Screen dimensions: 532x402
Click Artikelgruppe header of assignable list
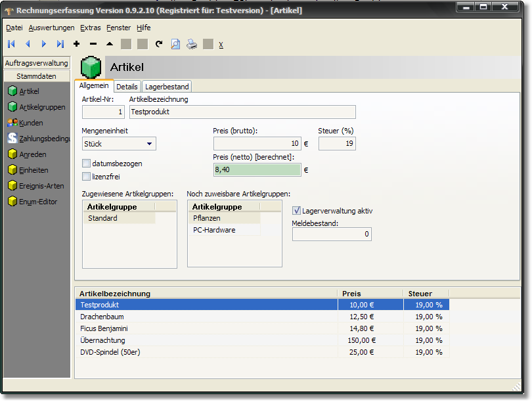[224, 207]
